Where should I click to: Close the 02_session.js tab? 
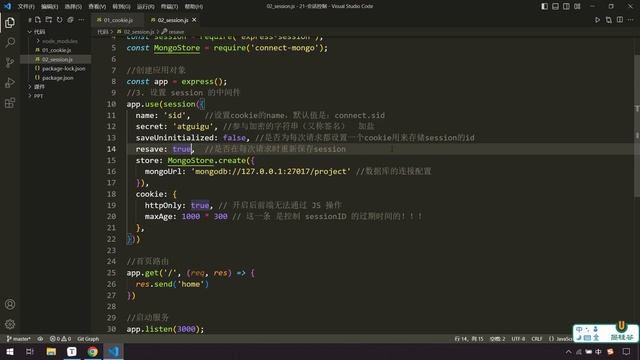[x=194, y=20]
